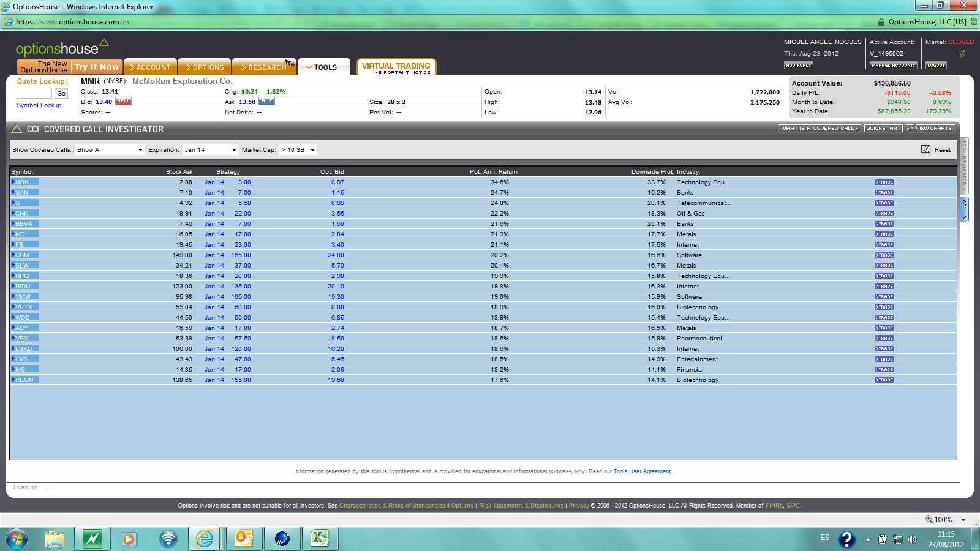The height and width of the screenshot is (551, 980).
Task: Open the green chart app in taskbar
Action: click(x=92, y=539)
